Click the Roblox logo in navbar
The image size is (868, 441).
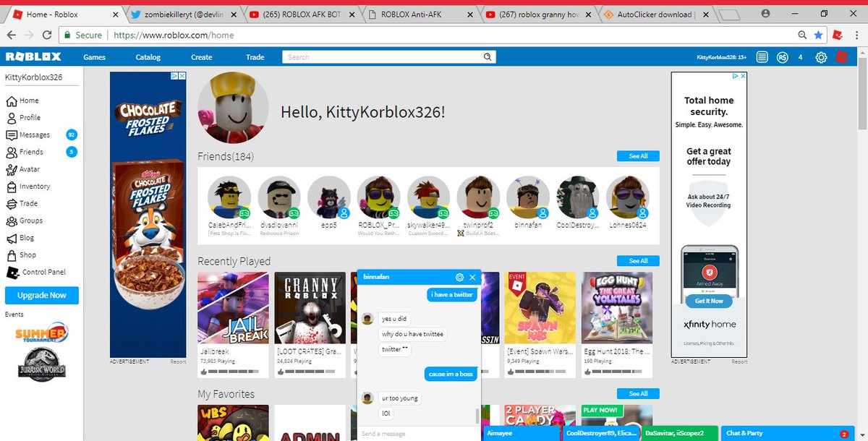(33, 57)
